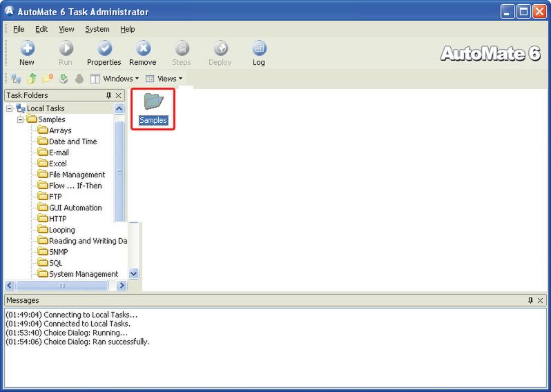Select the System Management folder
Image resolution: width=551 pixels, height=392 pixels.
point(84,274)
